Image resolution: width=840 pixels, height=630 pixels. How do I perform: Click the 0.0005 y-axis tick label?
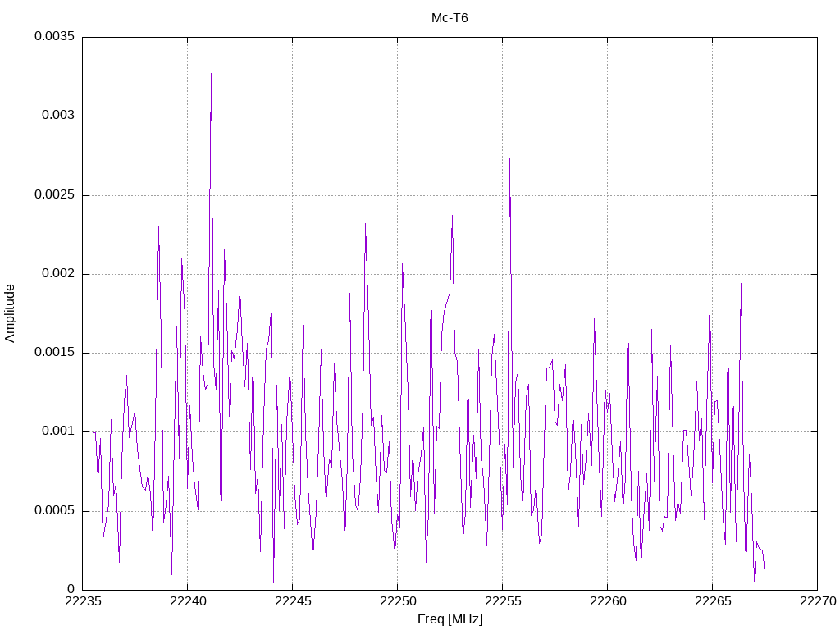coord(55,510)
